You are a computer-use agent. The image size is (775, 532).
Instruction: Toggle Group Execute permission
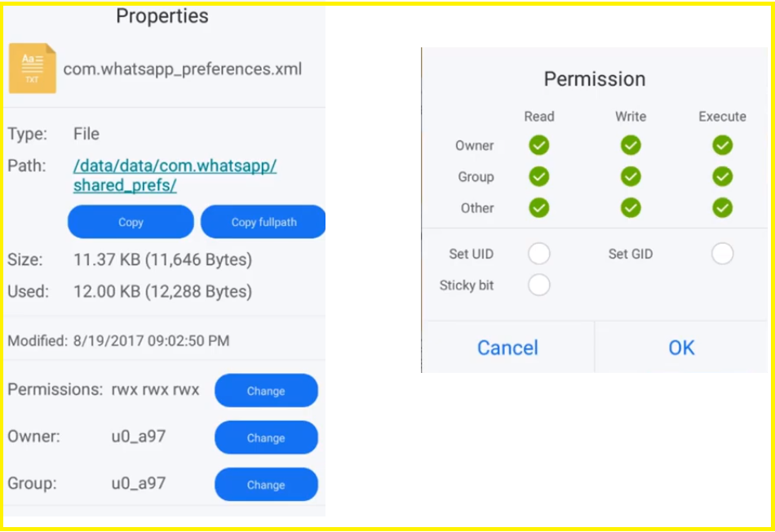(722, 176)
